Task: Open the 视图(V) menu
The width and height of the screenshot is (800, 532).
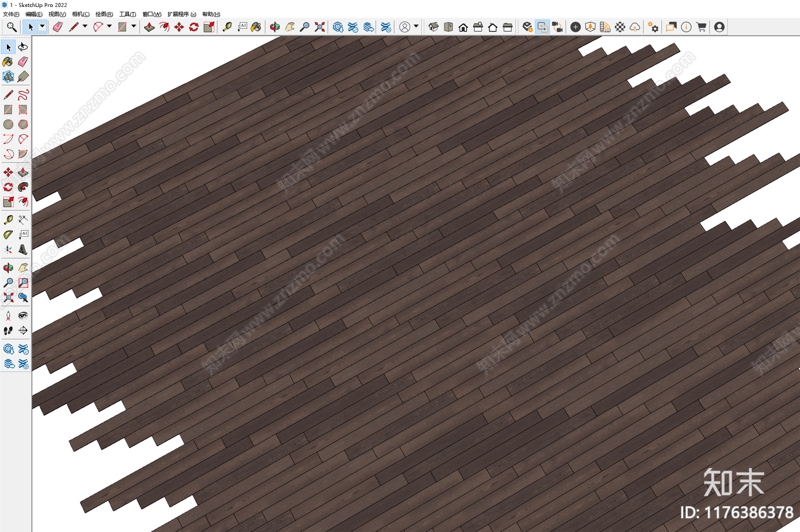Action: pyautogui.click(x=57, y=14)
